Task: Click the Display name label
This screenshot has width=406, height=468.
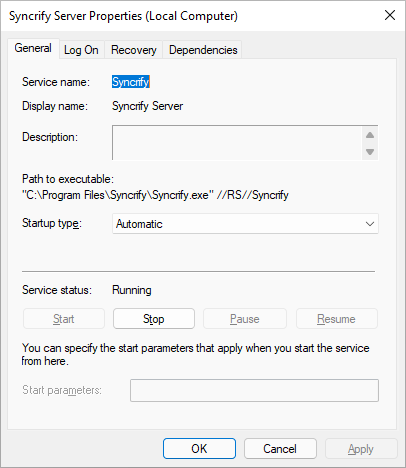Action: 55,106
